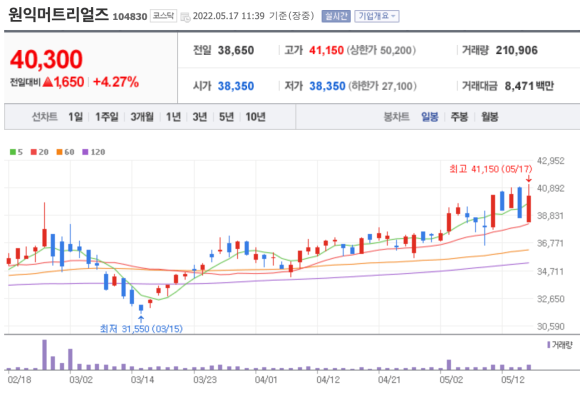This screenshot has height=393, width=580.
Task: Click the 거래량 legend in volume chart
Action: [560, 345]
